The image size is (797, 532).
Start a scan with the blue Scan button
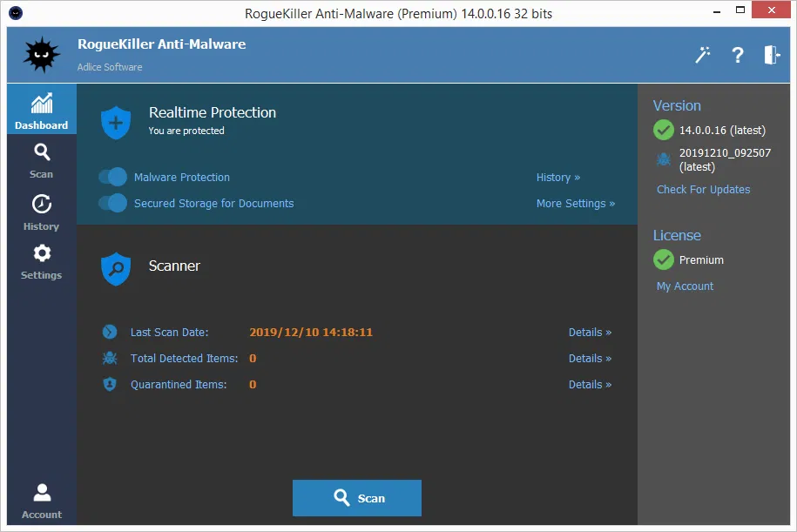[357, 498]
